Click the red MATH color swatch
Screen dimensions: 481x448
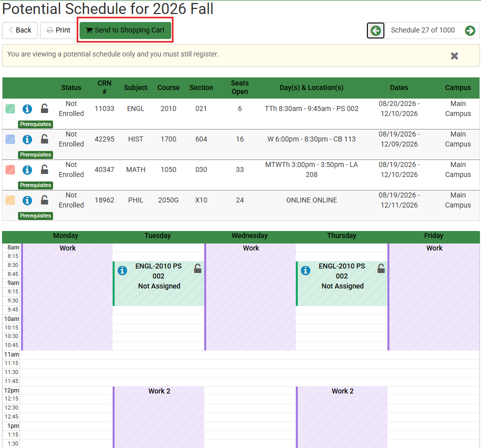[x=11, y=170]
